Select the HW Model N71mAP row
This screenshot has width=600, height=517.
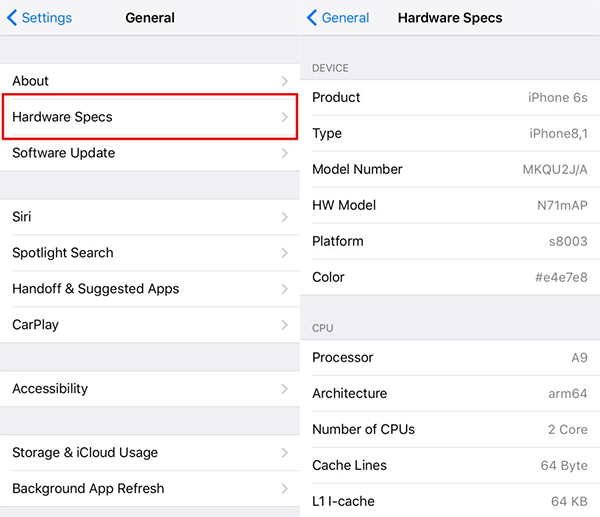point(450,205)
